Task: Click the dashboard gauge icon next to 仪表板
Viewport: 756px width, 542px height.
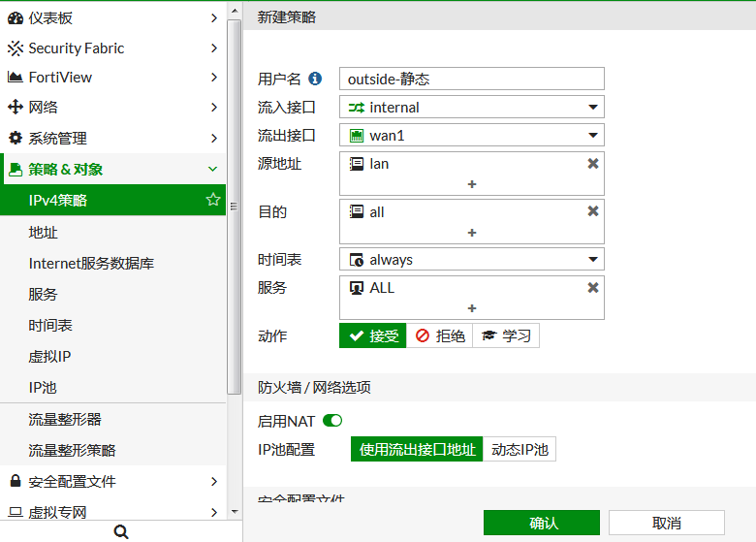Action: (16, 18)
